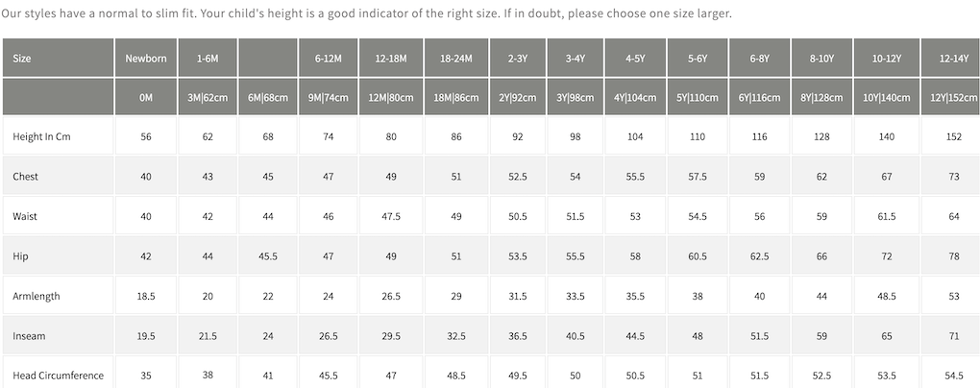
Task: Click the Armlength value 48.5 cell
Action: tap(887, 296)
